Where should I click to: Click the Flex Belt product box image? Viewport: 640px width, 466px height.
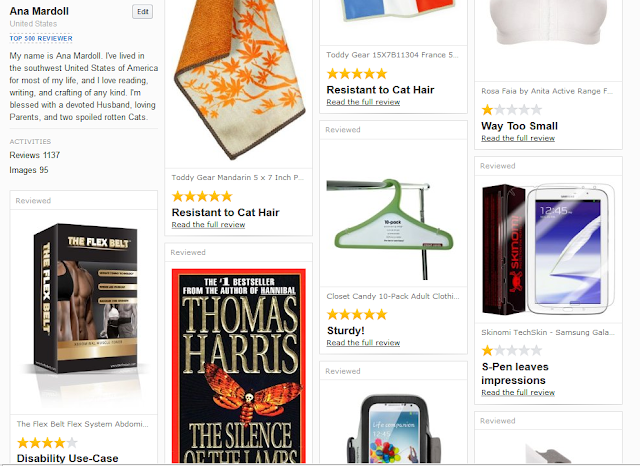coord(85,300)
